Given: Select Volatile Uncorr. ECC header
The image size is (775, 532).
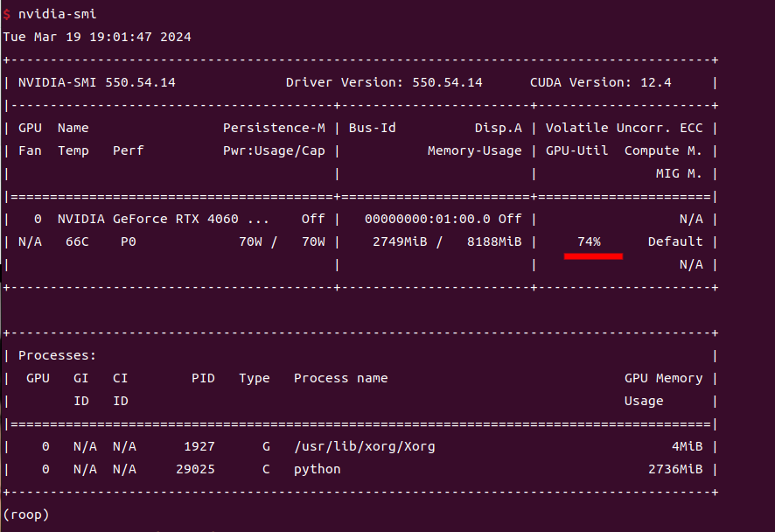Looking at the screenshot, I should [625, 128].
